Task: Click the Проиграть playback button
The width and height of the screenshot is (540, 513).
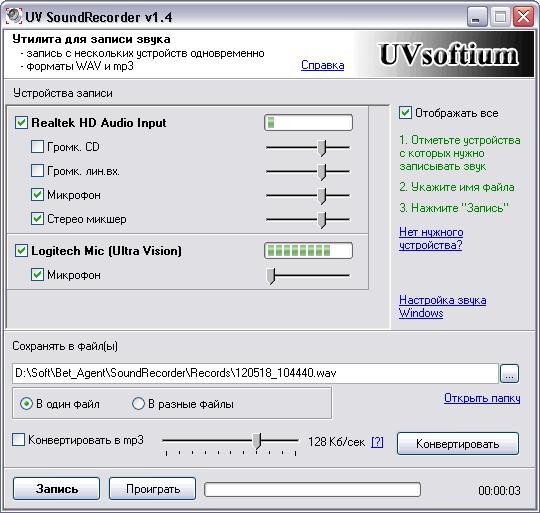Action: pos(153,489)
